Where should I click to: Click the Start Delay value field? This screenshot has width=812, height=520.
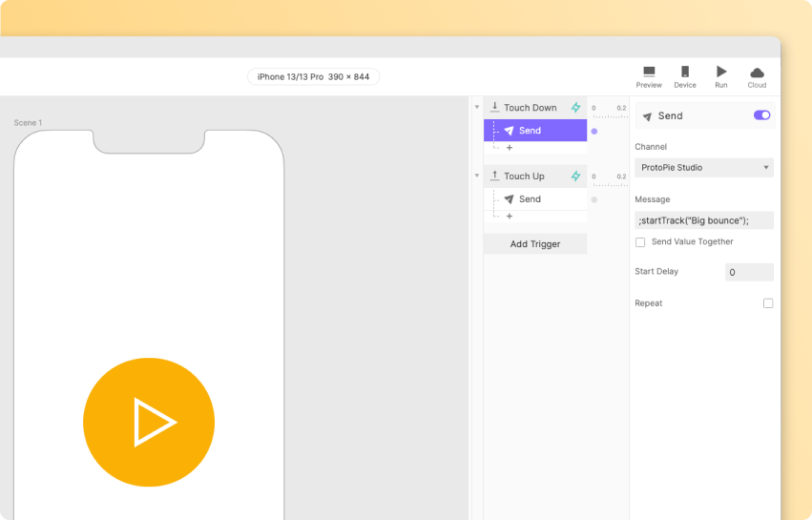[749, 272]
